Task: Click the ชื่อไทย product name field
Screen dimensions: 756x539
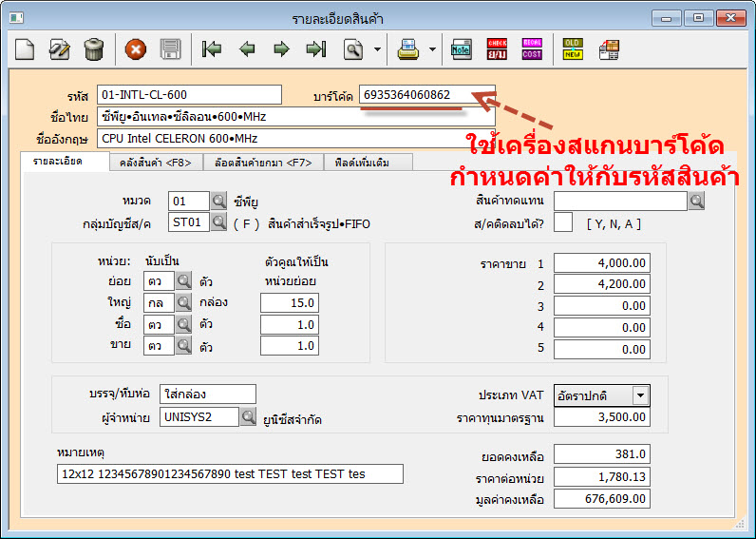Action: [x=296, y=116]
